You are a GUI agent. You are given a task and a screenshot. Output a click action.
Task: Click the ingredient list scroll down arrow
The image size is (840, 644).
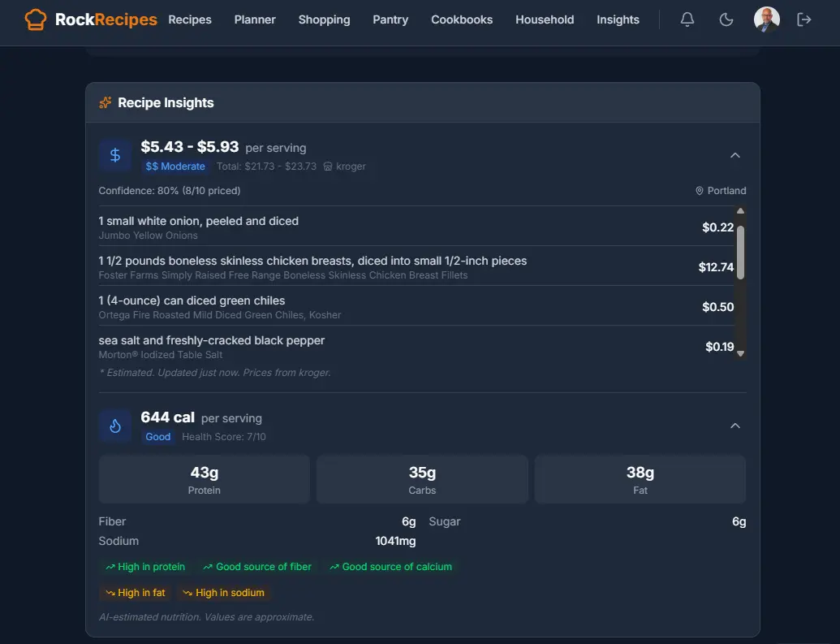point(740,353)
